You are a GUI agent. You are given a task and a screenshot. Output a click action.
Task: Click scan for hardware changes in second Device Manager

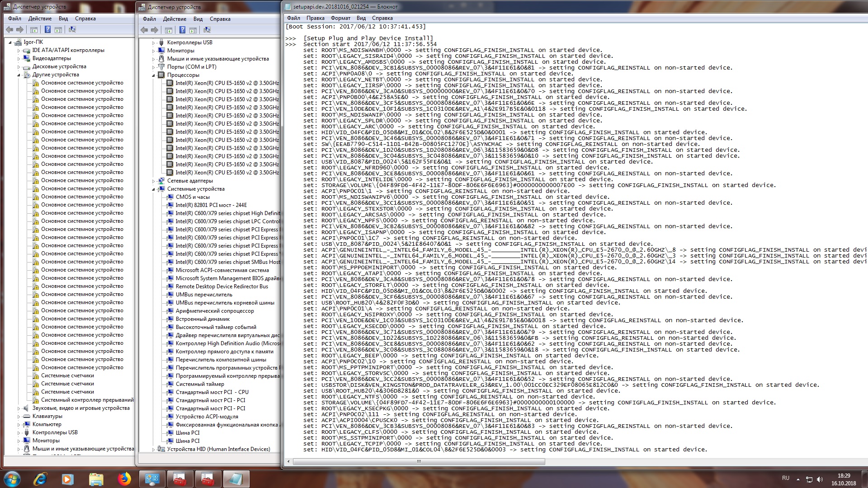pyautogui.click(x=207, y=30)
